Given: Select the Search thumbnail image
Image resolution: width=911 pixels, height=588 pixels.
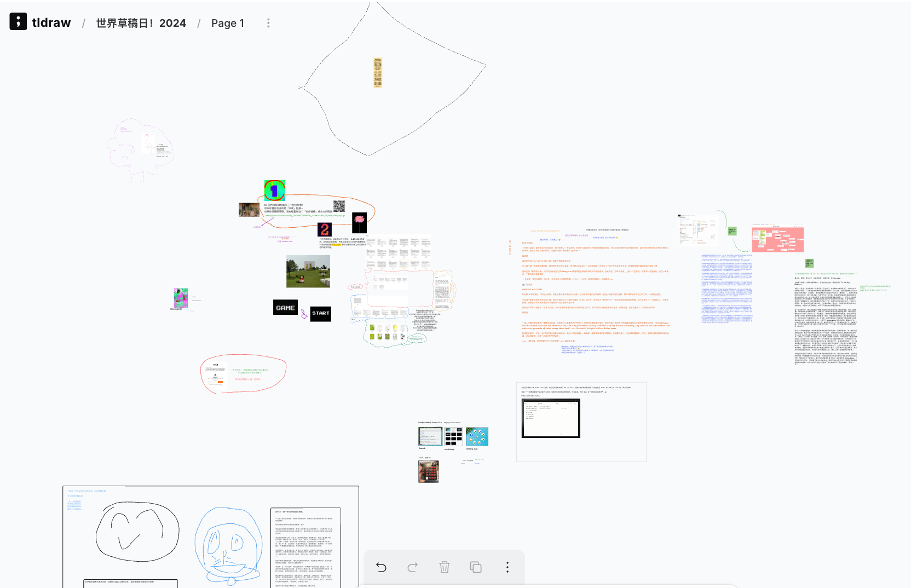Looking at the screenshot, I should tap(430, 437).
